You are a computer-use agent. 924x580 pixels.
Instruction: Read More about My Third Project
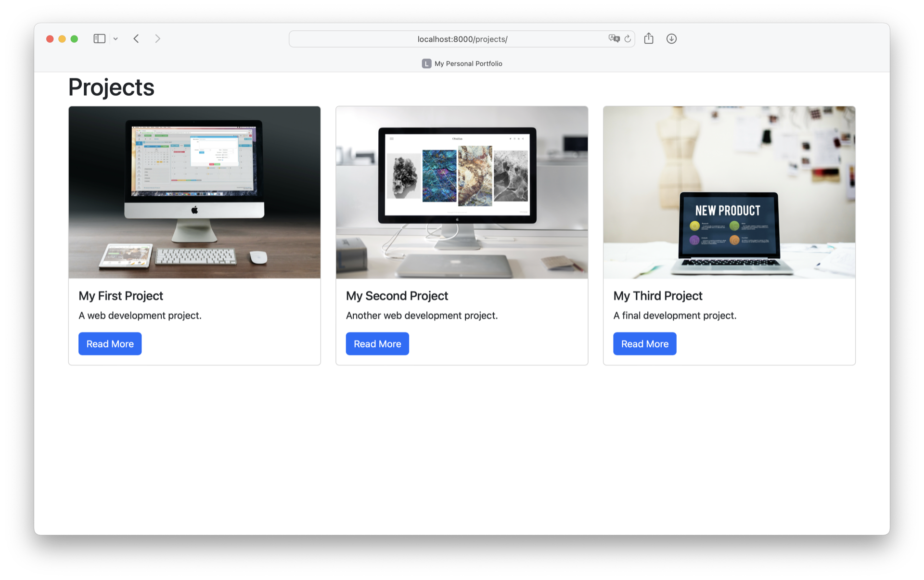coord(644,343)
